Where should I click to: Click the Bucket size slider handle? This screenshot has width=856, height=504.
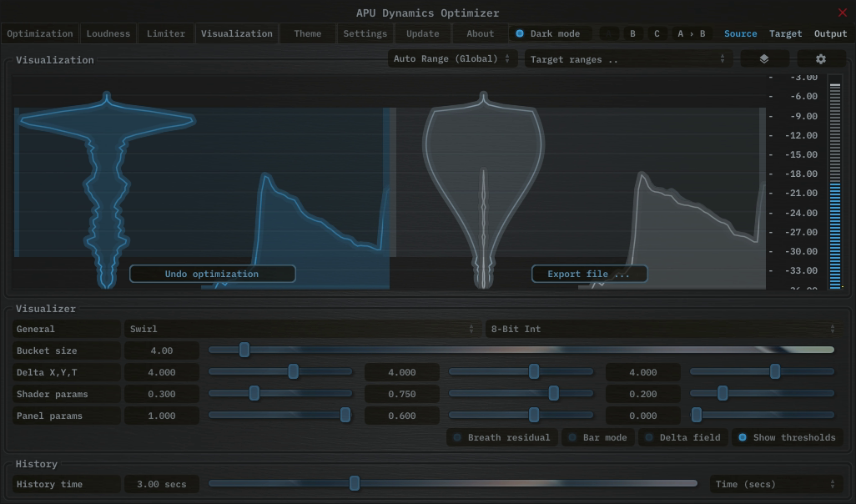coord(244,350)
